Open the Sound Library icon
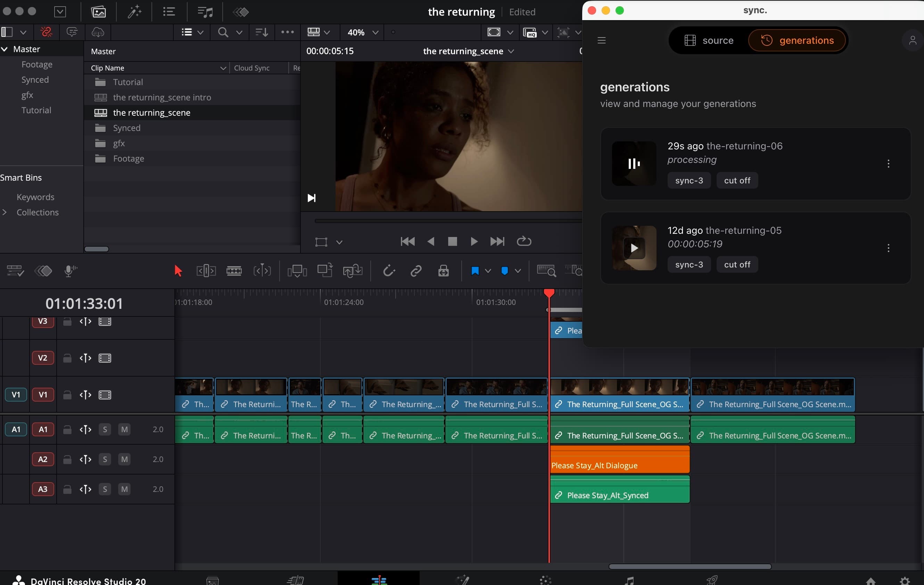This screenshot has height=585, width=924. tap(205, 12)
